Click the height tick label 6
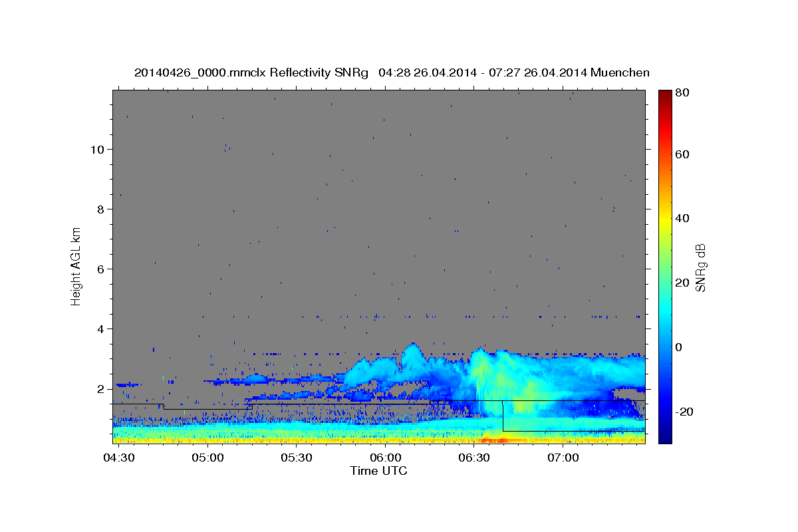This screenshot has height=532, width=798. (x=101, y=269)
